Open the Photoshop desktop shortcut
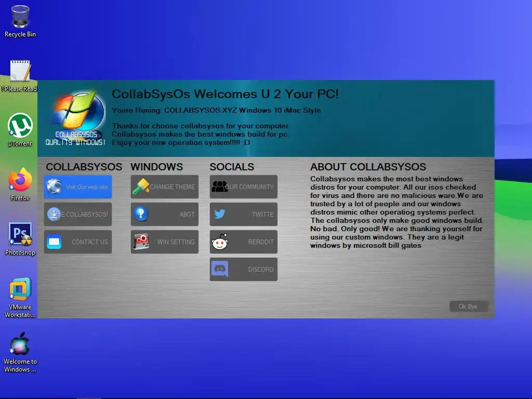Image resolution: width=532 pixels, height=399 pixels. pyautogui.click(x=20, y=239)
